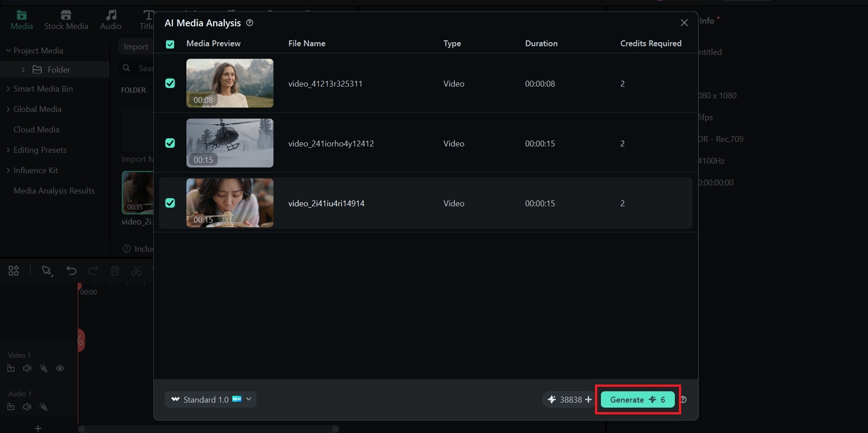Viewport: 868px width, 433px height.
Task: Open the help icon beside AI Media Analysis
Action: point(249,23)
